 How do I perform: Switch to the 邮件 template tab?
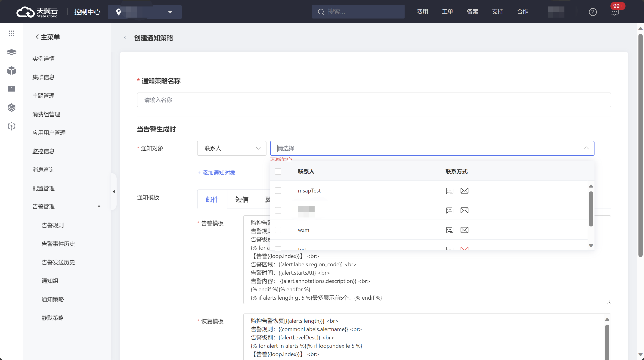[x=212, y=199]
